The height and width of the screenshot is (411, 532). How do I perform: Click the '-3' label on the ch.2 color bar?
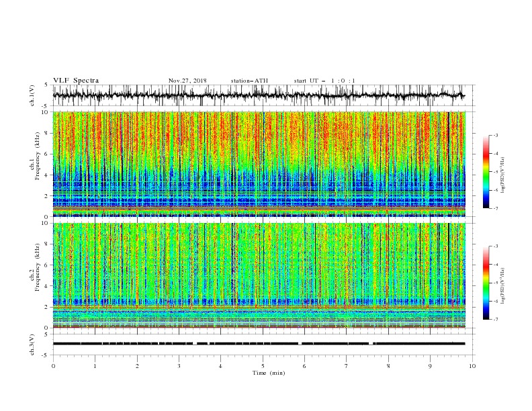click(495, 246)
